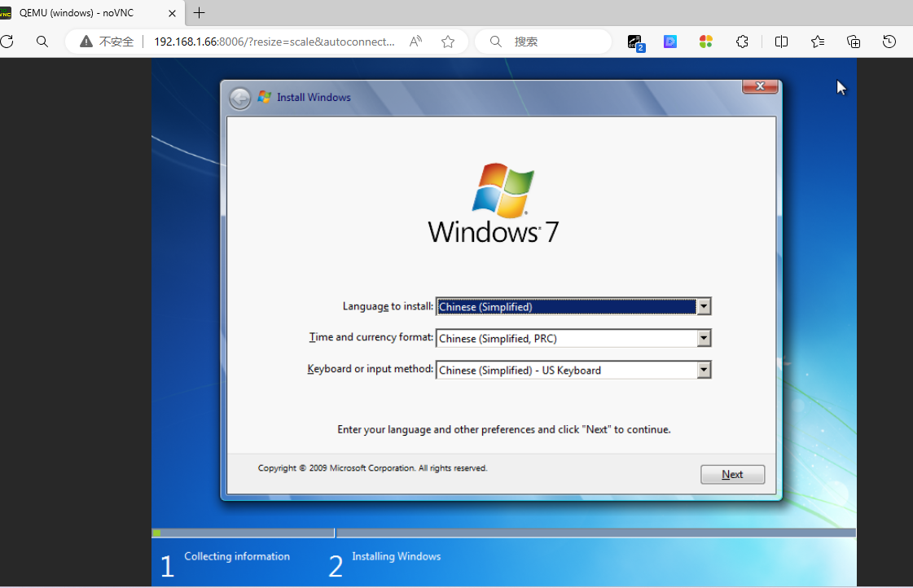Image resolution: width=913 pixels, height=588 pixels.
Task: Click the 'Install Windows' title text
Action: click(x=314, y=97)
